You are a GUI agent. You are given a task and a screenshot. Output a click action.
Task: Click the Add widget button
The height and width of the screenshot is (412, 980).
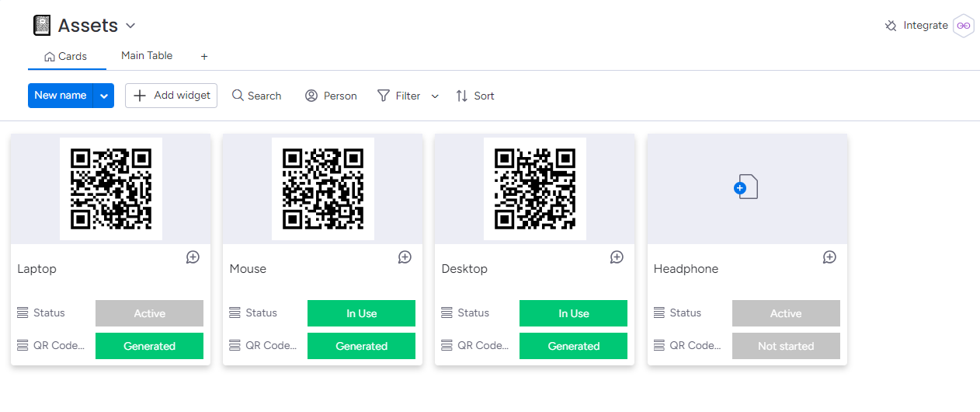point(171,96)
